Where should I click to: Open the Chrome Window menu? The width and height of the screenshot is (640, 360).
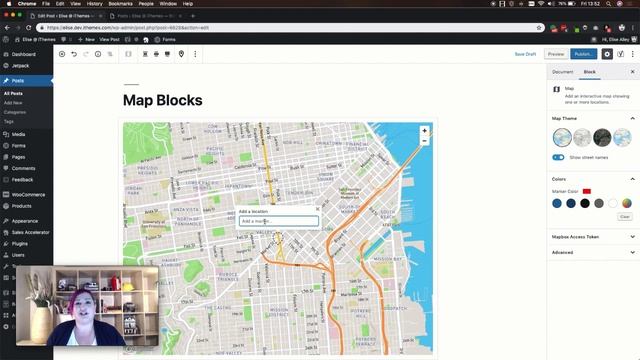click(x=168, y=4)
